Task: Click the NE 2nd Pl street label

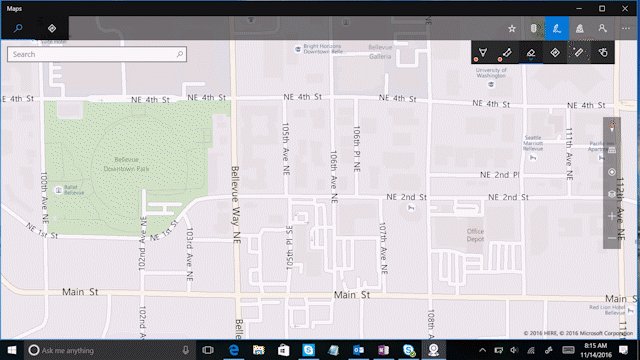Action: pos(500,175)
